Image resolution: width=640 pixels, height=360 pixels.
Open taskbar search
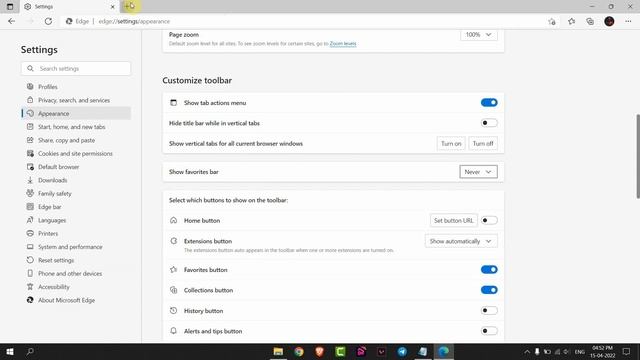pyautogui.click(x=30, y=351)
